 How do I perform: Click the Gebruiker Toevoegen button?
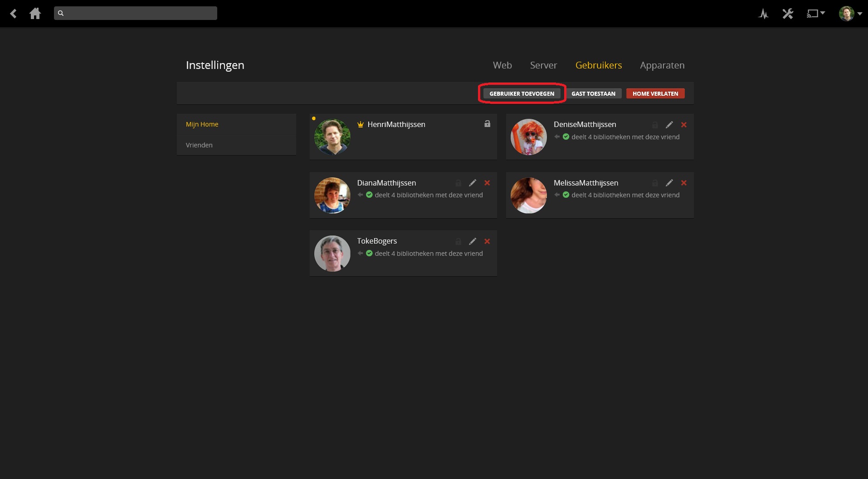coord(522,93)
